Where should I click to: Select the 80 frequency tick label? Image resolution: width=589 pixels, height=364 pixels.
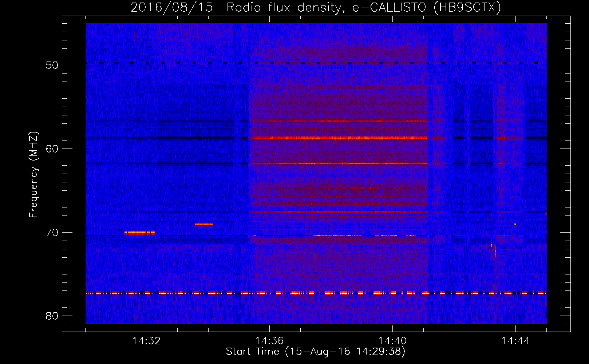[x=52, y=316]
